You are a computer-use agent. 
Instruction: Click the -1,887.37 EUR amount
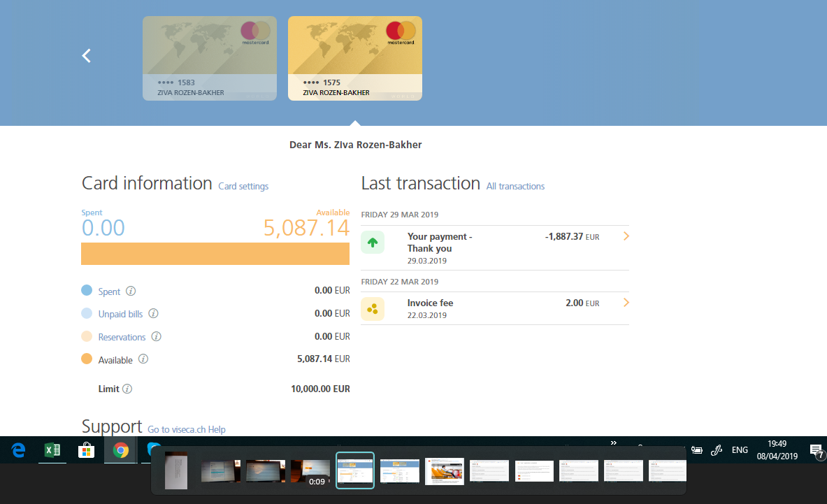(x=573, y=237)
